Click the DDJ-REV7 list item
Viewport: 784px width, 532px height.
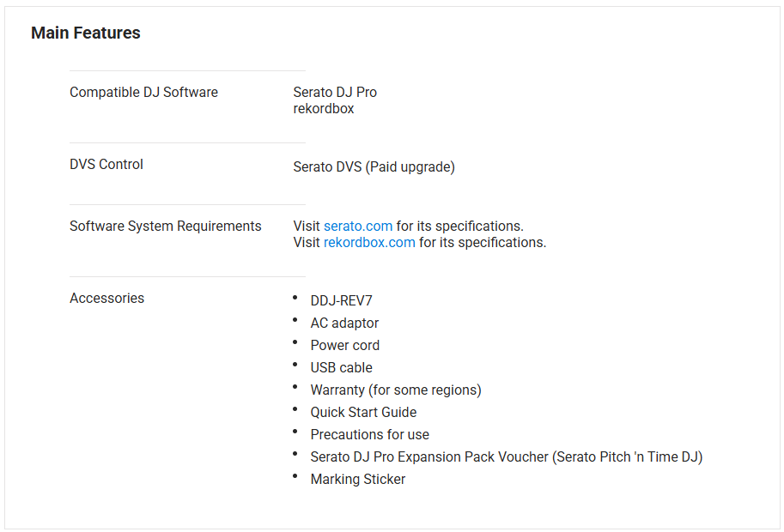click(342, 301)
